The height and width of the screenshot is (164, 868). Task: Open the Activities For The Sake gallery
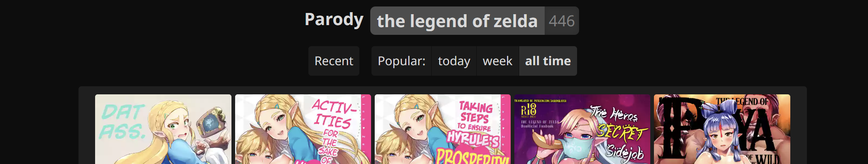(303, 129)
